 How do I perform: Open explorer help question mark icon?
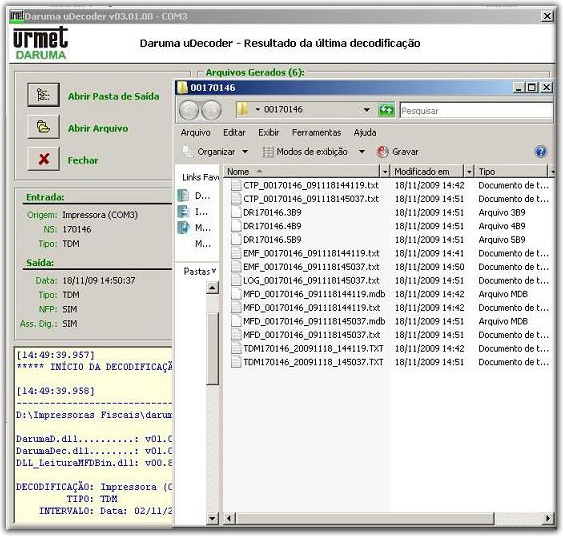541,152
